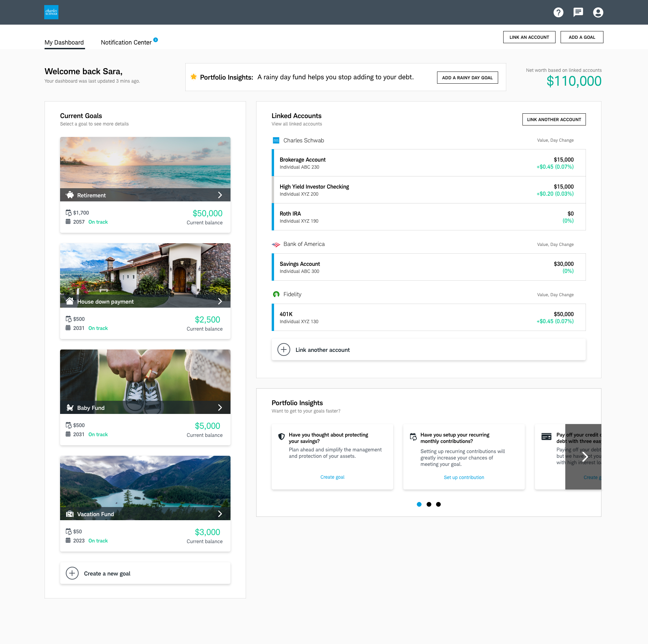
Task: Select the first carousel dot
Action: 419,504
